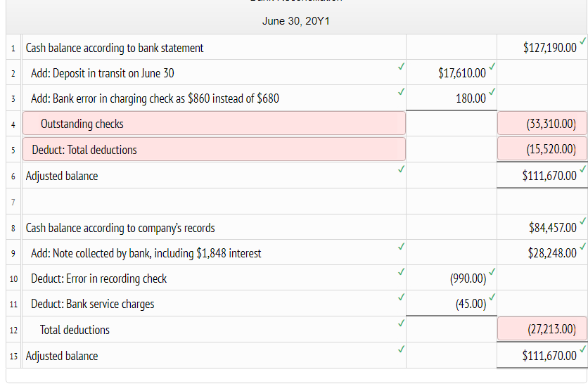Click the 'Deduct: Total deductions' highlighted field
The width and height of the screenshot is (588, 391).
coord(214,149)
